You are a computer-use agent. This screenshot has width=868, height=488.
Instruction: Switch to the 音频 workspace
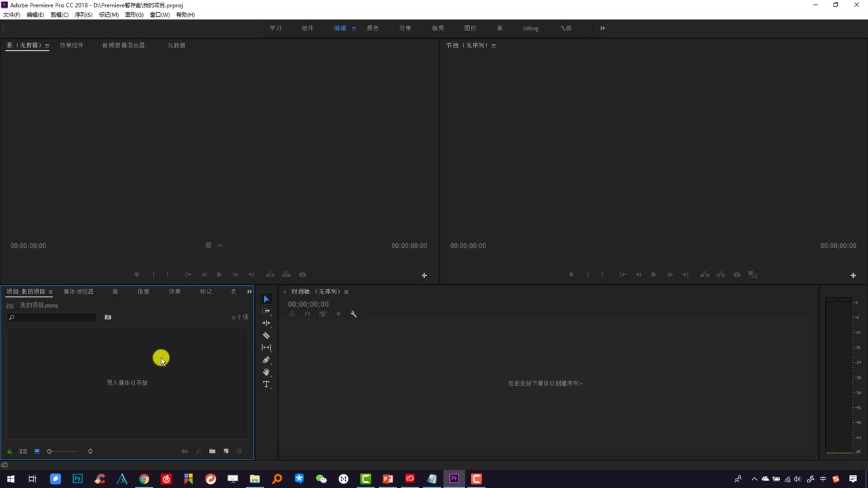click(437, 28)
